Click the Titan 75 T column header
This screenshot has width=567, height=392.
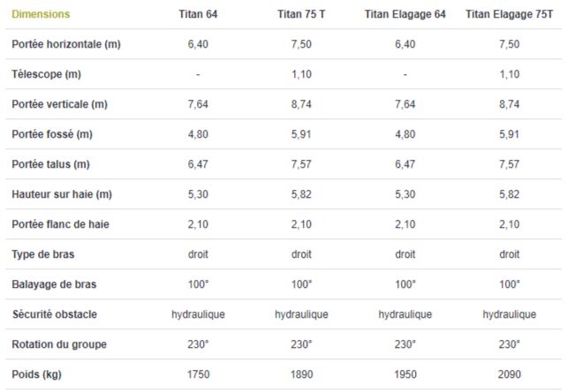(301, 15)
